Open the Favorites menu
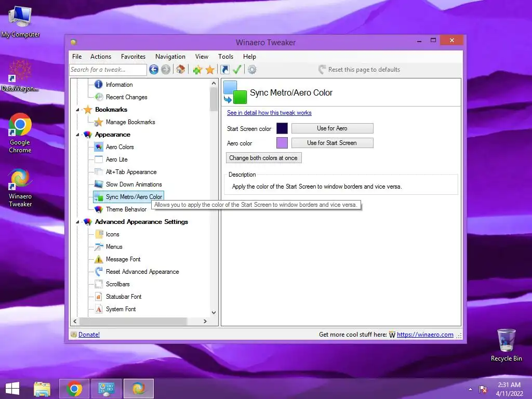Image resolution: width=532 pixels, height=399 pixels. coord(133,57)
